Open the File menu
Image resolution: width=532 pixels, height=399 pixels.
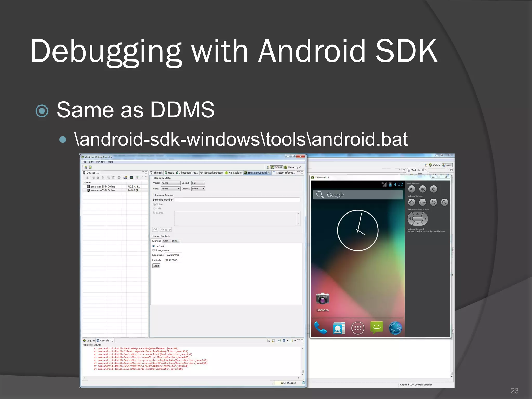[x=84, y=162]
